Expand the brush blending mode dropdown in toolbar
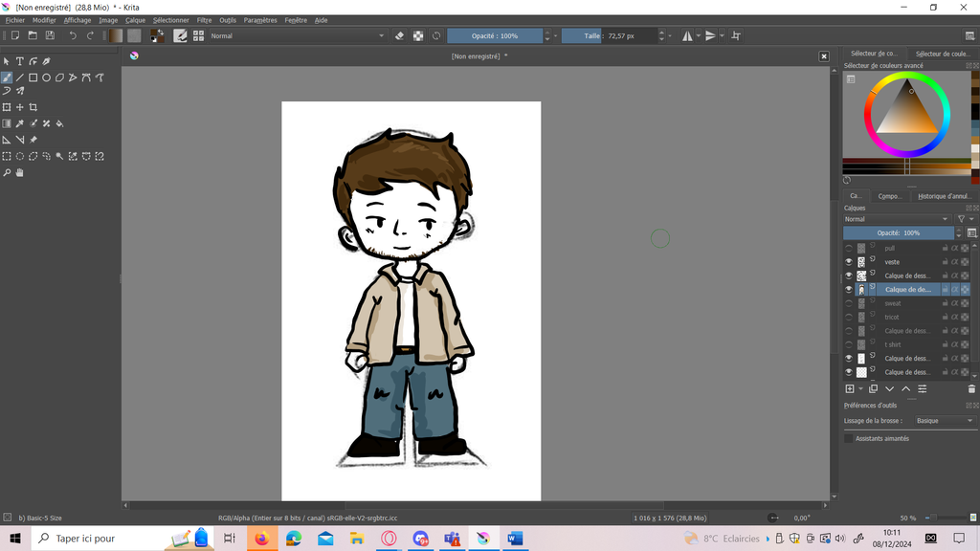The width and height of the screenshot is (980, 551). pos(297,35)
